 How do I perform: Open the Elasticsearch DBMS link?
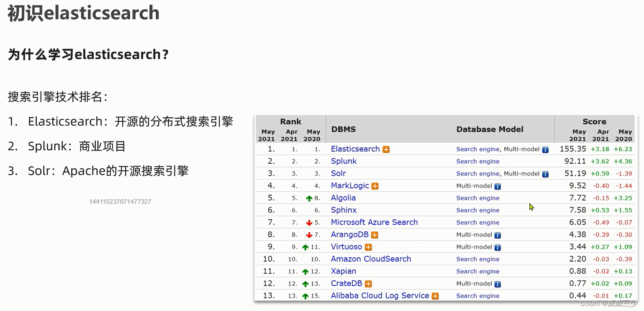click(x=355, y=149)
